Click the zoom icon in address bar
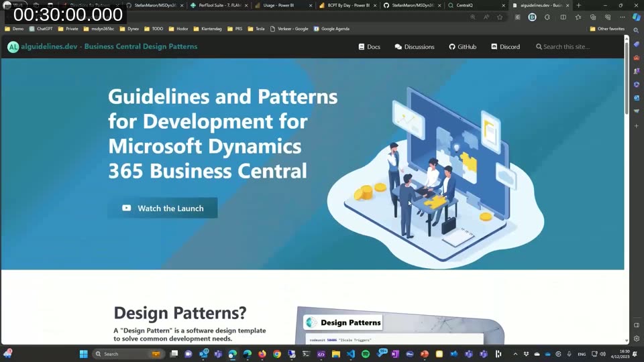This screenshot has height=362, width=644. [473, 17]
